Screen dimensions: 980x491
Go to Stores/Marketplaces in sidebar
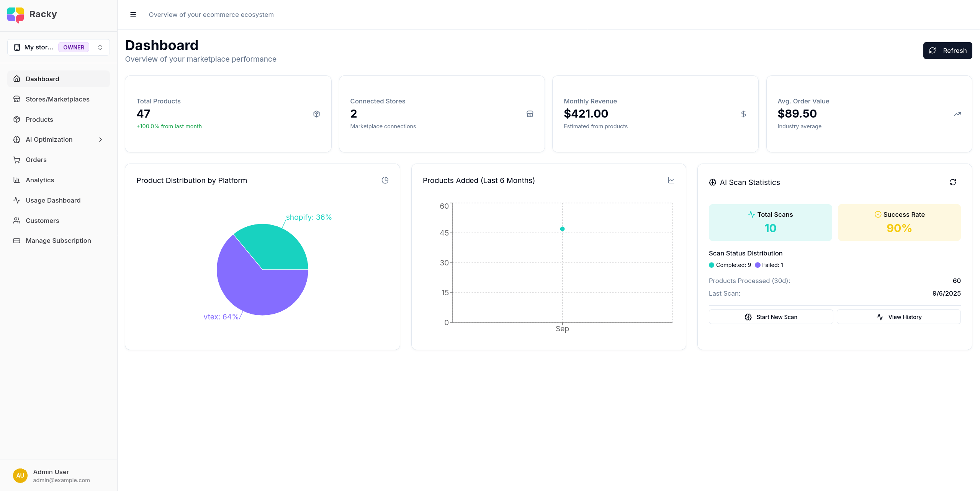pos(57,99)
